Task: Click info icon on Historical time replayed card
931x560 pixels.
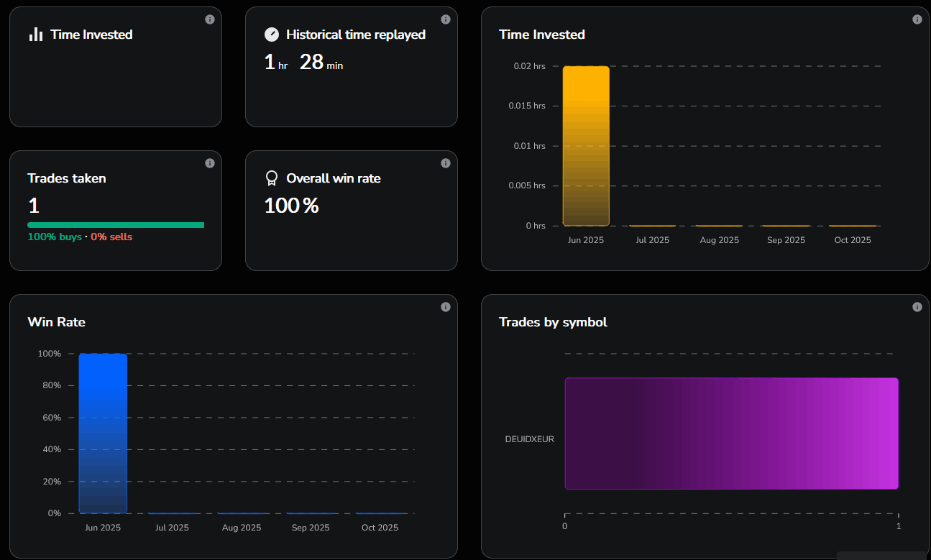Action: [446, 19]
